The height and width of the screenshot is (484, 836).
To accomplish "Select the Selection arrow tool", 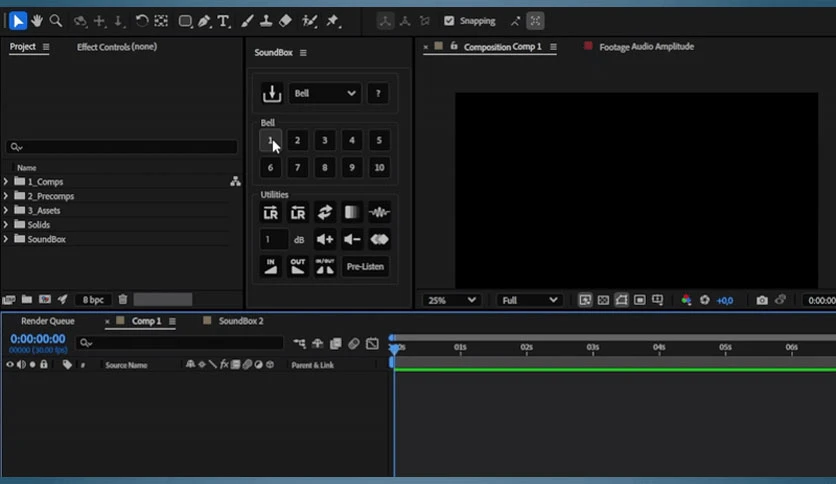I will (18, 21).
